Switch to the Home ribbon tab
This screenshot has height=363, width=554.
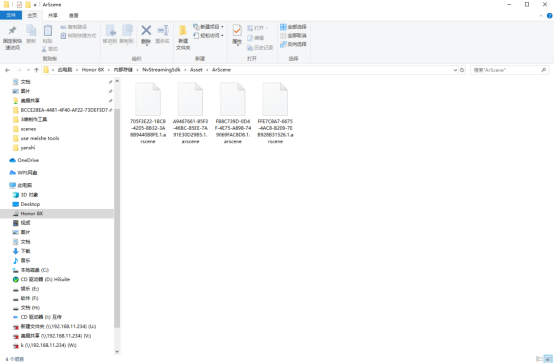coord(32,16)
